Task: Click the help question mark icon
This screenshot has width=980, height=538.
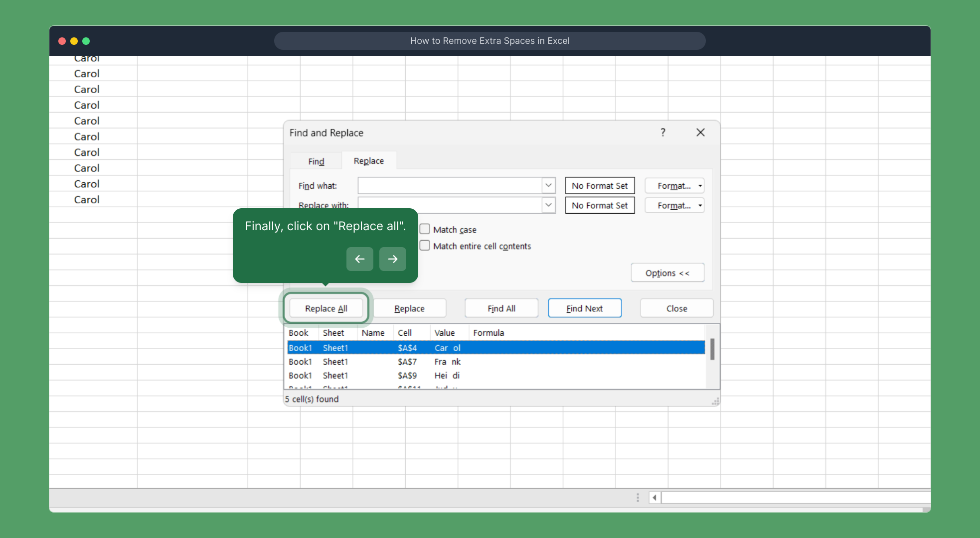Action: click(662, 133)
